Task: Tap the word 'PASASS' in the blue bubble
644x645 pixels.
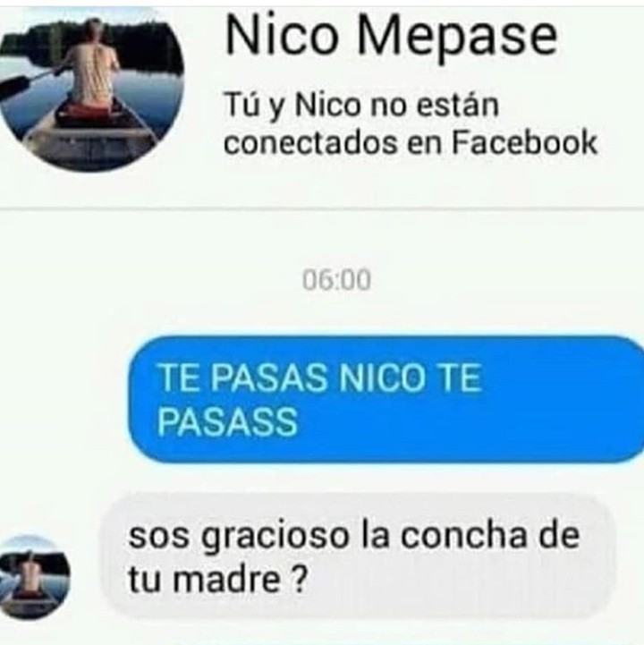Action: pos(227,421)
